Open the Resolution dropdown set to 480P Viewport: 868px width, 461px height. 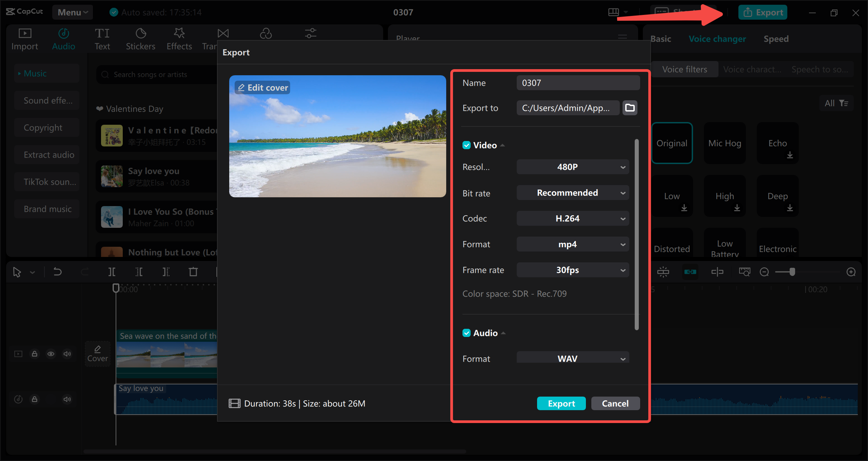coord(573,166)
